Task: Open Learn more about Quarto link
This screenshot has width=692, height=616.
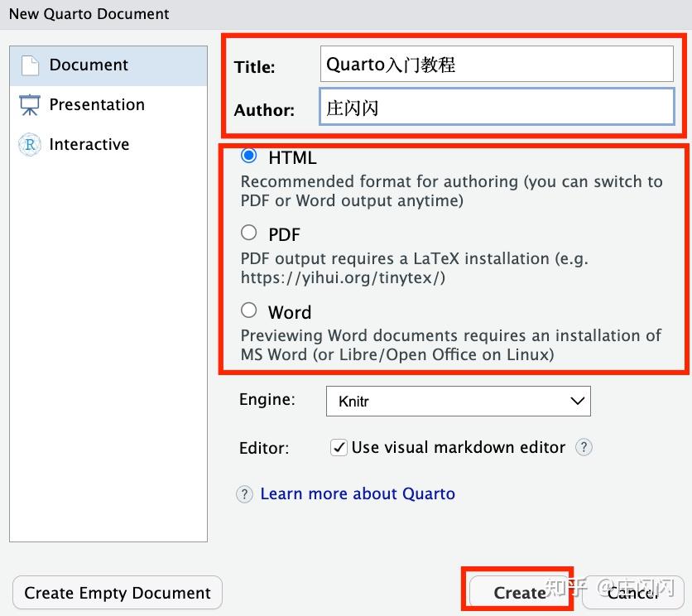Action: (x=358, y=494)
